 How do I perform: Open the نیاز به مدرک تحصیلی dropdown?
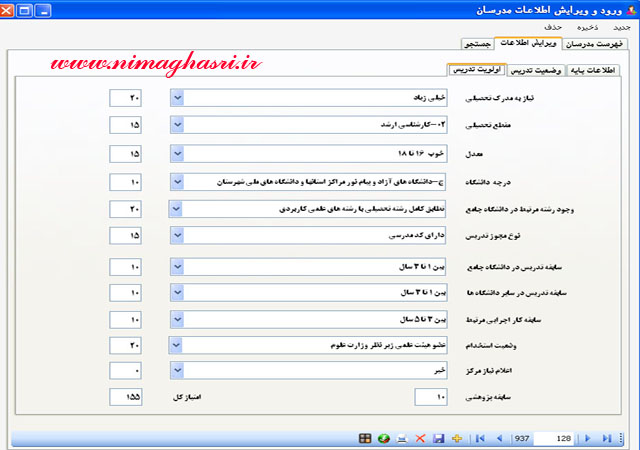[177, 98]
